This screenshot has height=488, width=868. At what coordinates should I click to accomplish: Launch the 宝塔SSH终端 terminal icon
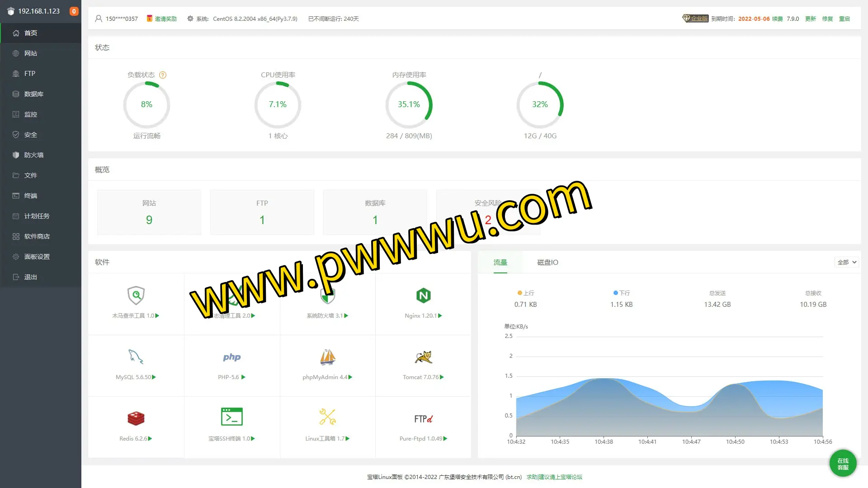[x=231, y=417]
